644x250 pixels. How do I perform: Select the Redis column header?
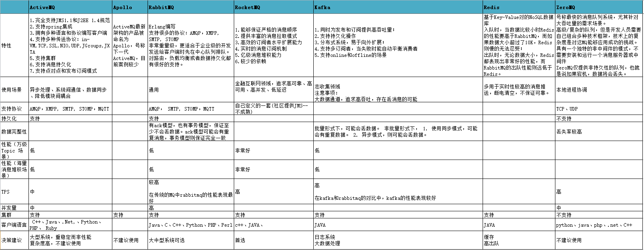click(x=519, y=7)
